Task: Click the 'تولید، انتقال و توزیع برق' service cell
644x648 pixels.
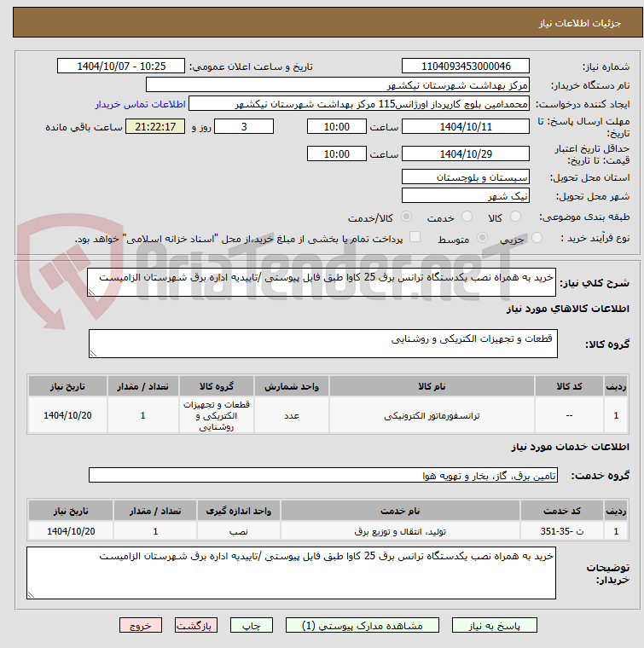Action: [x=400, y=531]
